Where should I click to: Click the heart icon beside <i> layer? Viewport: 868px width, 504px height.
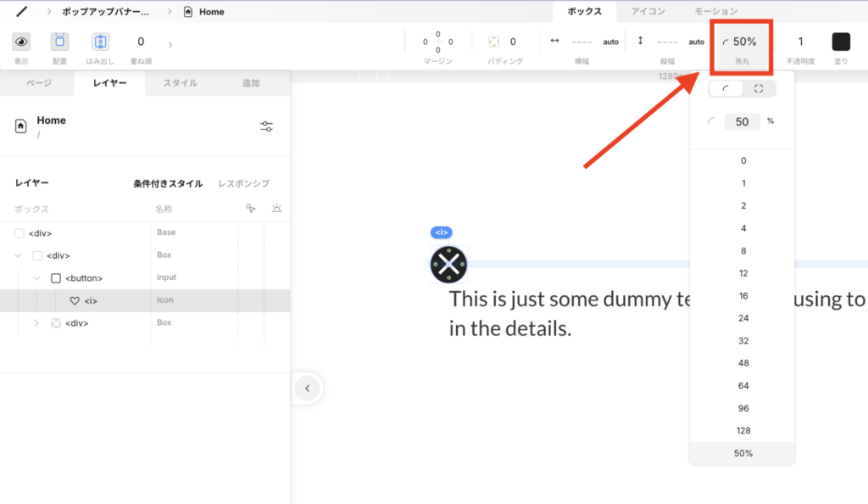tap(75, 300)
